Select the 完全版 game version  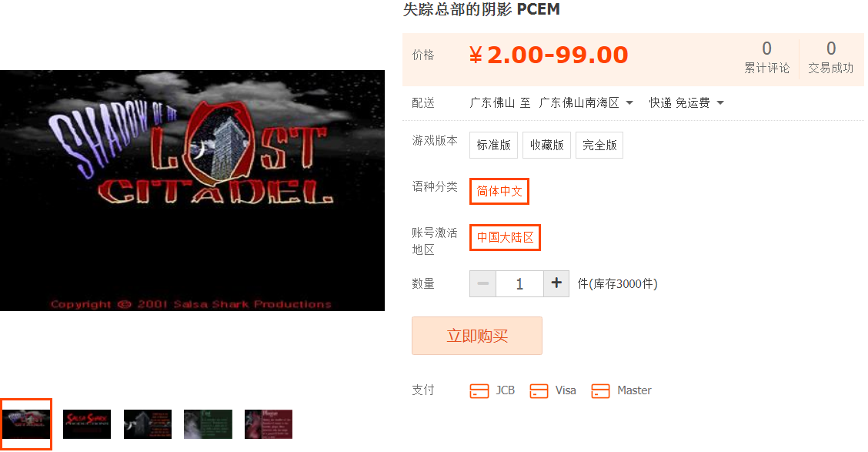pyautogui.click(x=599, y=145)
